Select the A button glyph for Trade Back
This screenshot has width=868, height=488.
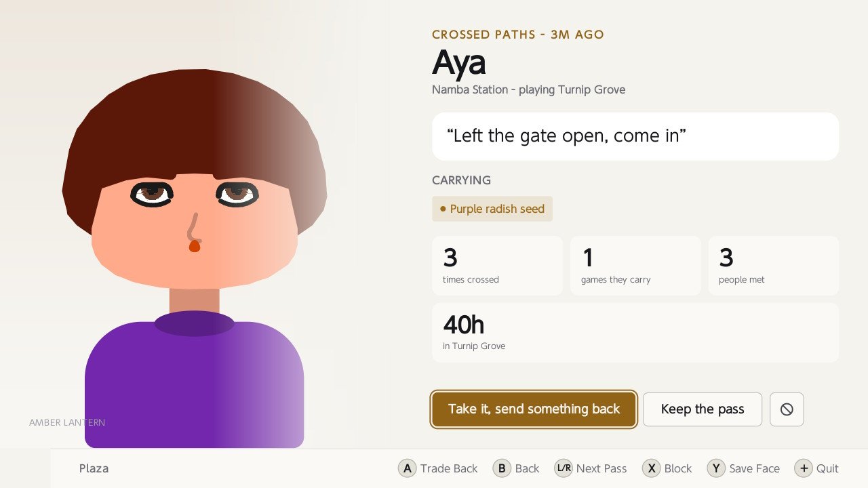407,468
